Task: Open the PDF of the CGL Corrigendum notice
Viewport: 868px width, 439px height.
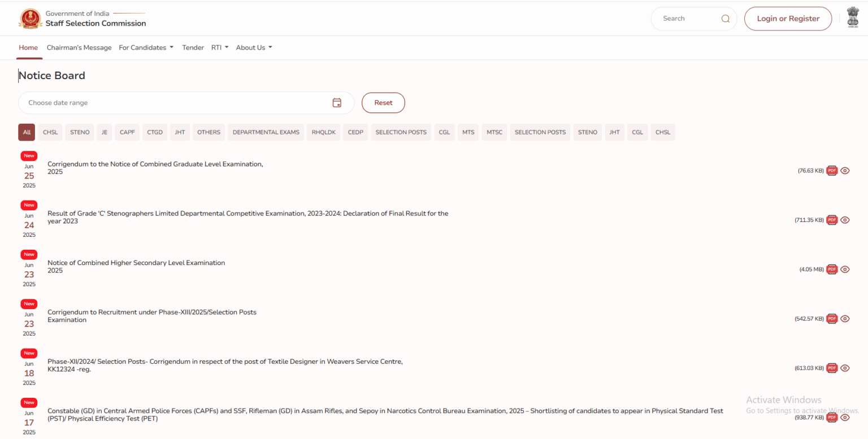Action: [x=831, y=170]
